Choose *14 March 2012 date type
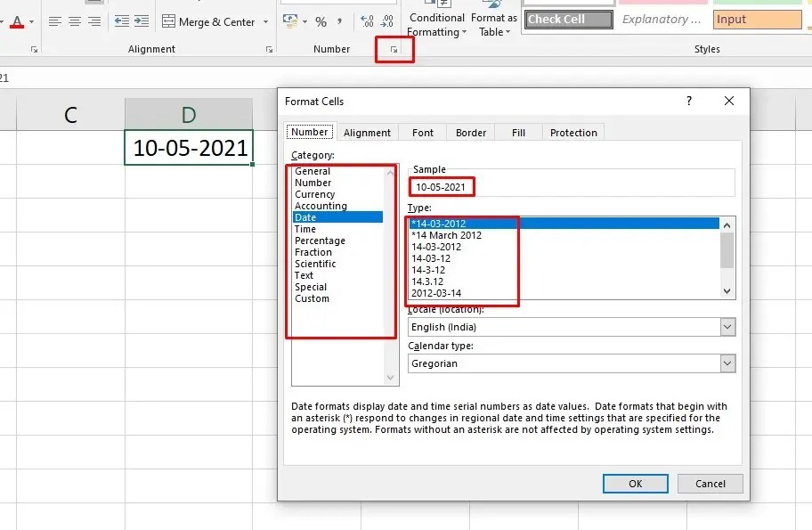Screen dimensions: 812x530 click(564, 235)
